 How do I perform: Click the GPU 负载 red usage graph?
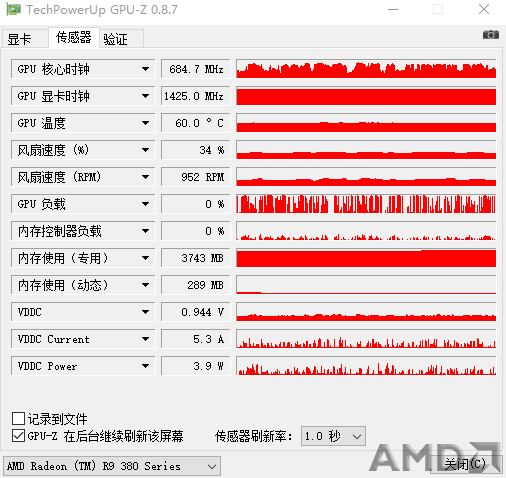pos(366,204)
